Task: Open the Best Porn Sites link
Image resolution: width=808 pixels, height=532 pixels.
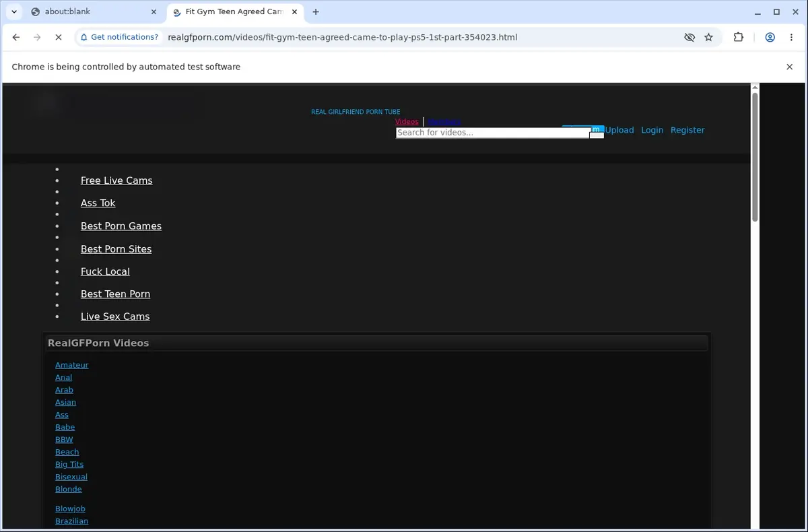Action: (x=116, y=248)
